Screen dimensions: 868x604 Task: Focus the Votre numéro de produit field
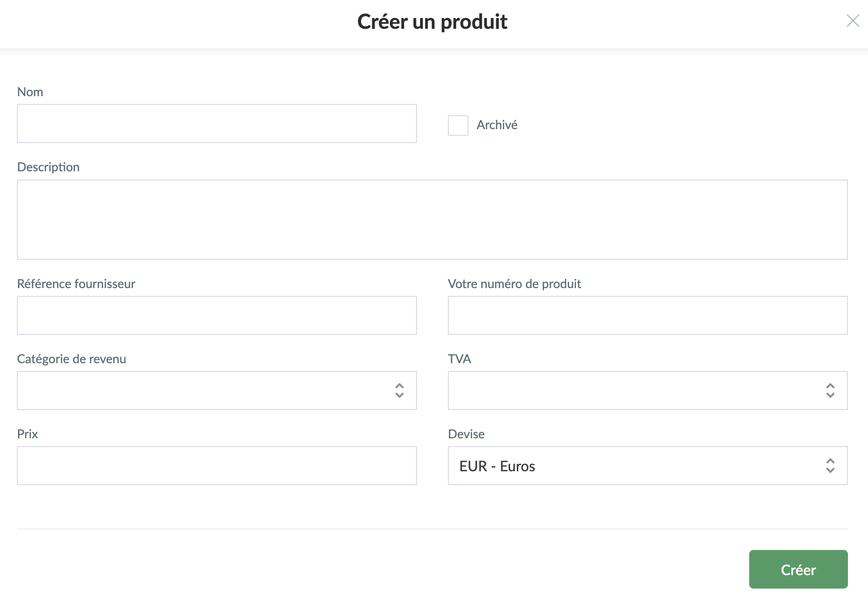(x=647, y=315)
